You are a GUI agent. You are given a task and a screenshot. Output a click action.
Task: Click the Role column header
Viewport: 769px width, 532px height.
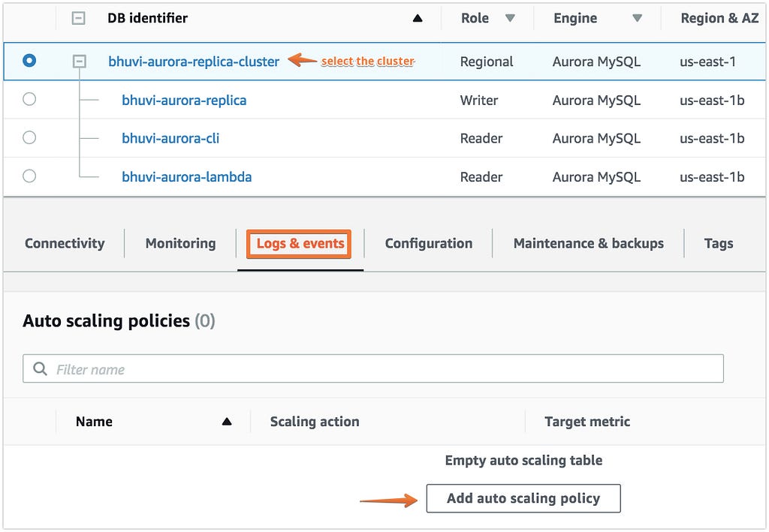[x=475, y=18]
